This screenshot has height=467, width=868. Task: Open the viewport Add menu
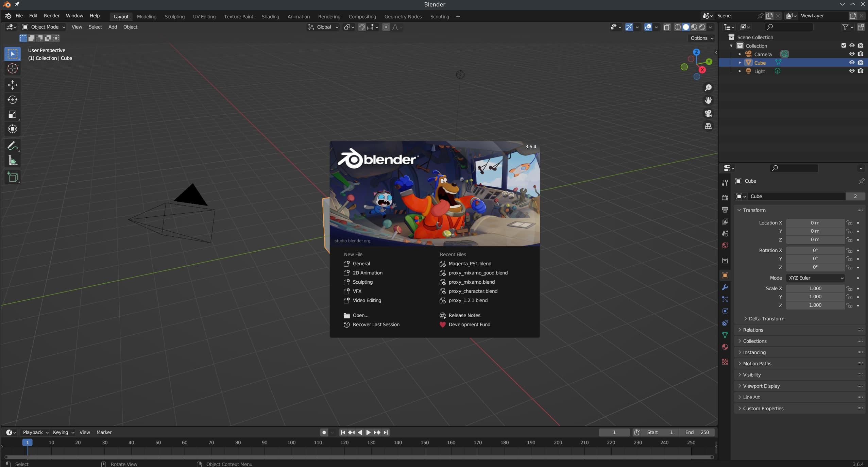coord(113,27)
